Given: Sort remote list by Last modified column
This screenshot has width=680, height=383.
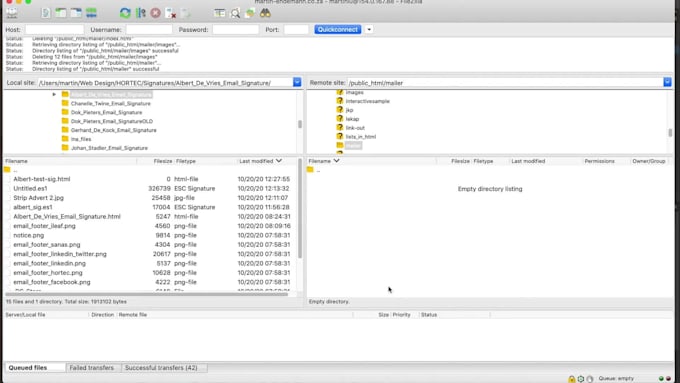Looking at the screenshot, I should click(528, 161).
